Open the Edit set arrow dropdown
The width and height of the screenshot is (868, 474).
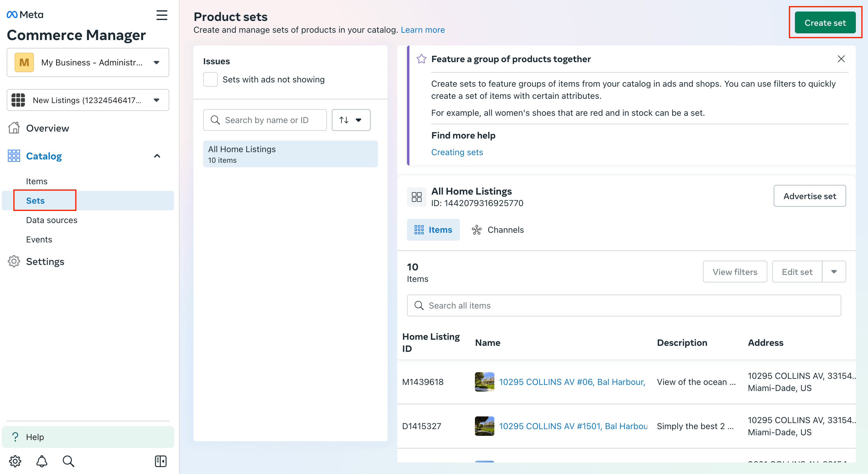[834, 272]
